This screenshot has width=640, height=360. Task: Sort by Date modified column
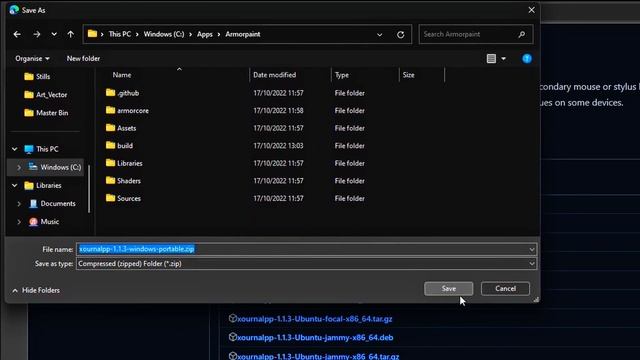274,75
